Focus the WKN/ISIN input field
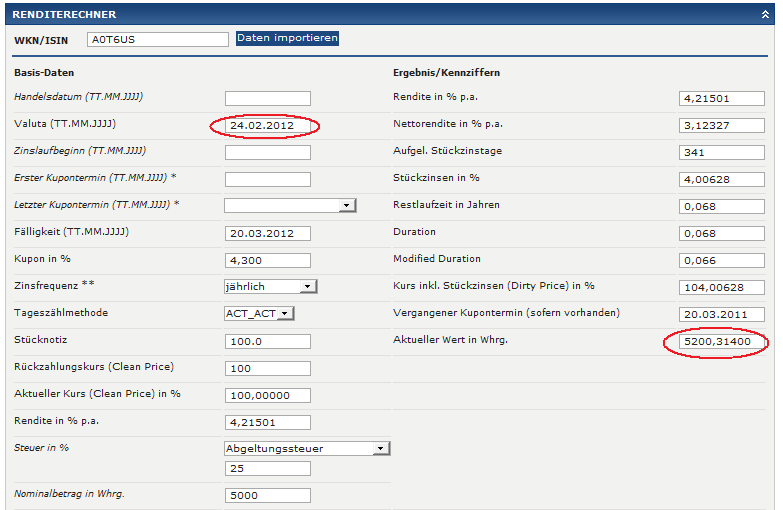 click(x=158, y=39)
